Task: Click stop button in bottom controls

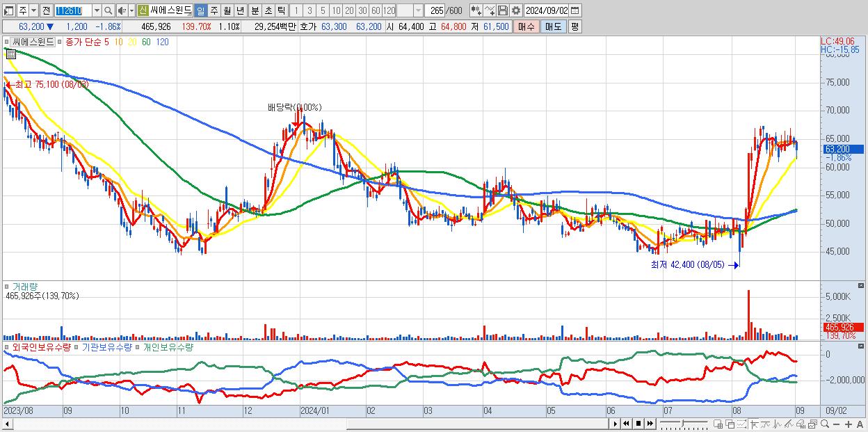Action: pyautogui.click(x=638, y=424)
